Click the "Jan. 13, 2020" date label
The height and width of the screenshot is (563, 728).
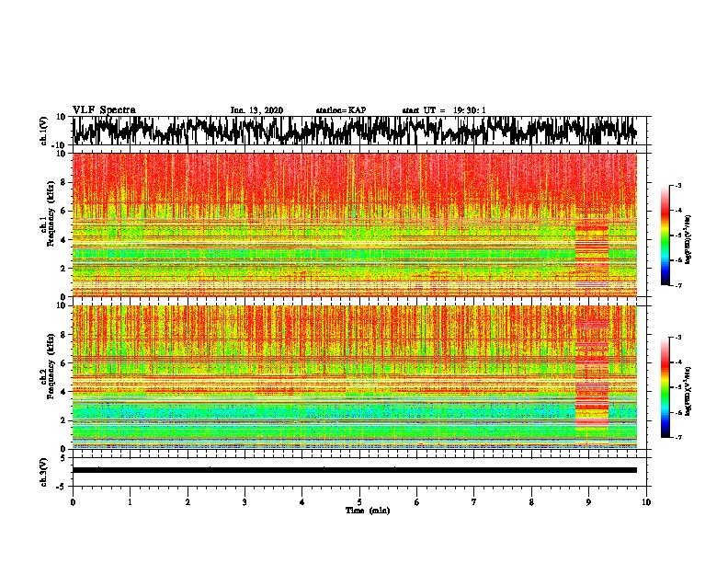[x=256, y=110]
